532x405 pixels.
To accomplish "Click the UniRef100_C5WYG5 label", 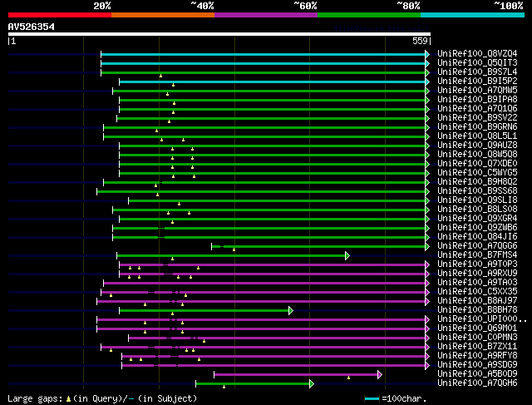I will 477,173.
